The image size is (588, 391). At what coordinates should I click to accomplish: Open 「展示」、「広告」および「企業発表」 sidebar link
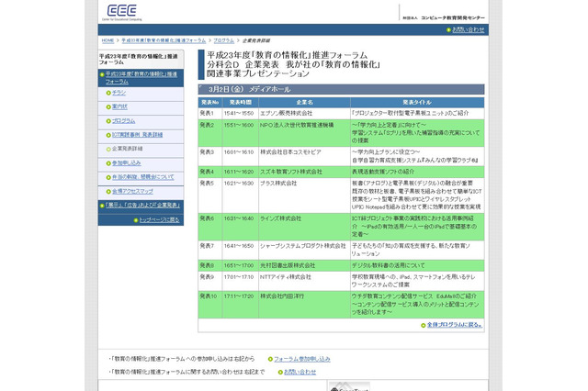tap(142, 206)
